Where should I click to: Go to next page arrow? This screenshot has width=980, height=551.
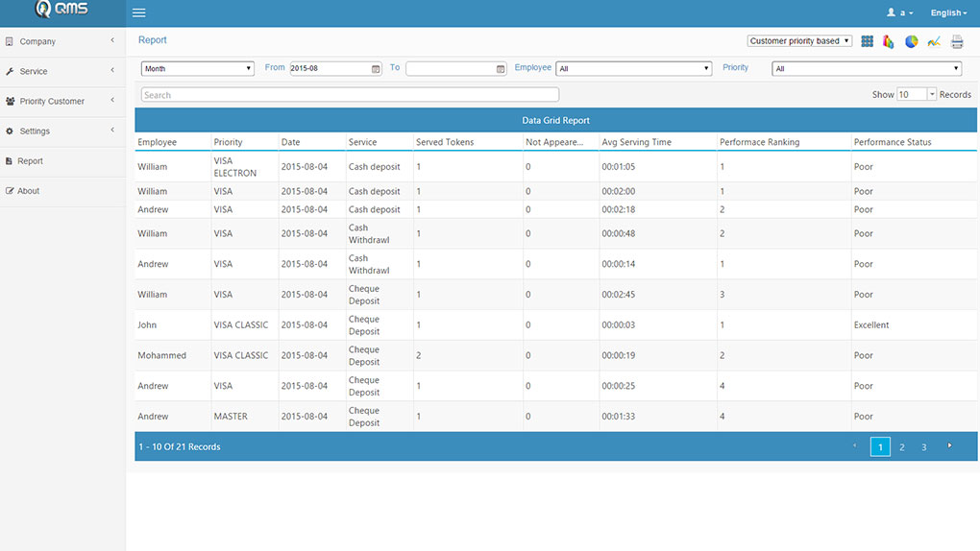(x=949, y=446)
